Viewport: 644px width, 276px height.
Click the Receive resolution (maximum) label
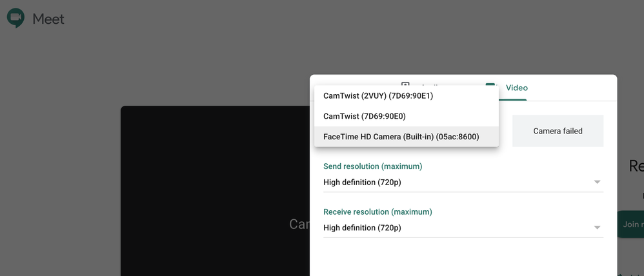pyautogui.click(x=377, y=212)
